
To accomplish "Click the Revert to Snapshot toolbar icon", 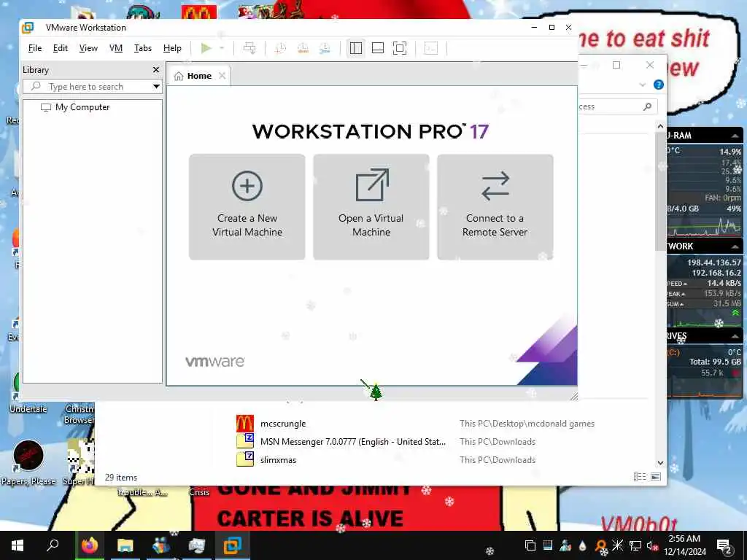I will point(303,48).
